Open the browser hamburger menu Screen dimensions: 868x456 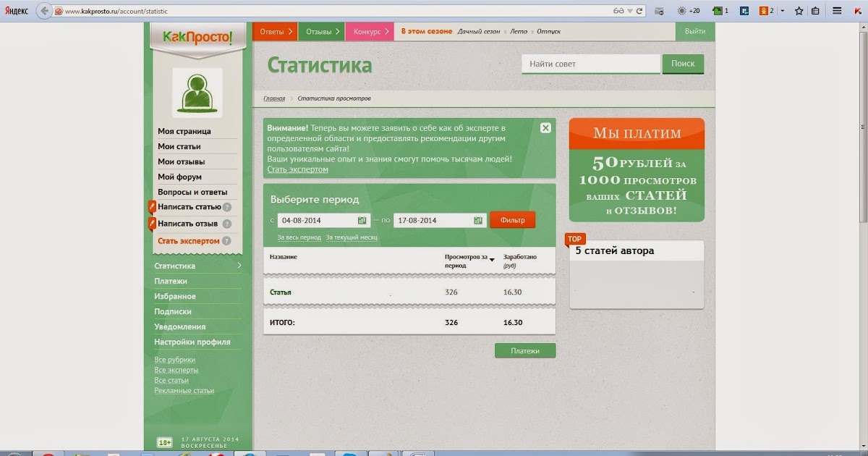click(x=837, y=11)
